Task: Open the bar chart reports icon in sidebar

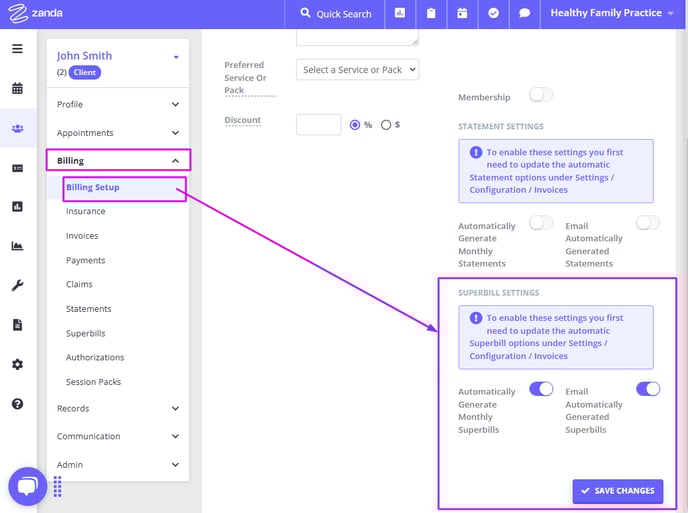Action: click(x=18, y=206)
